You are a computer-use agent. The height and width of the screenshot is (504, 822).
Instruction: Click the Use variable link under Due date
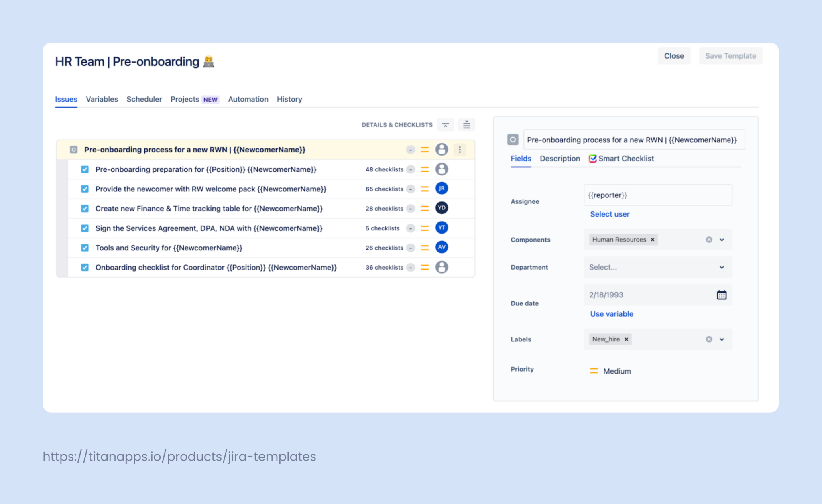pyautogui.click(x=611, y=314)
